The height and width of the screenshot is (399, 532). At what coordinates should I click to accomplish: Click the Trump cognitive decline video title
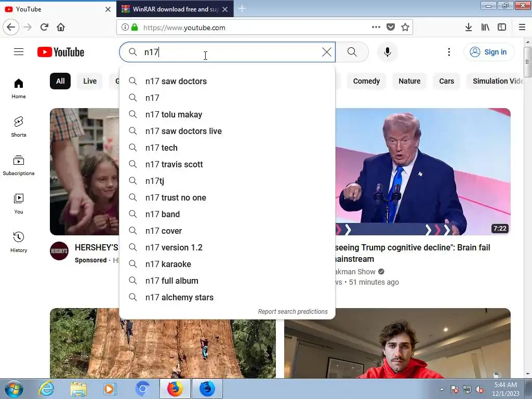coord(413,253)
